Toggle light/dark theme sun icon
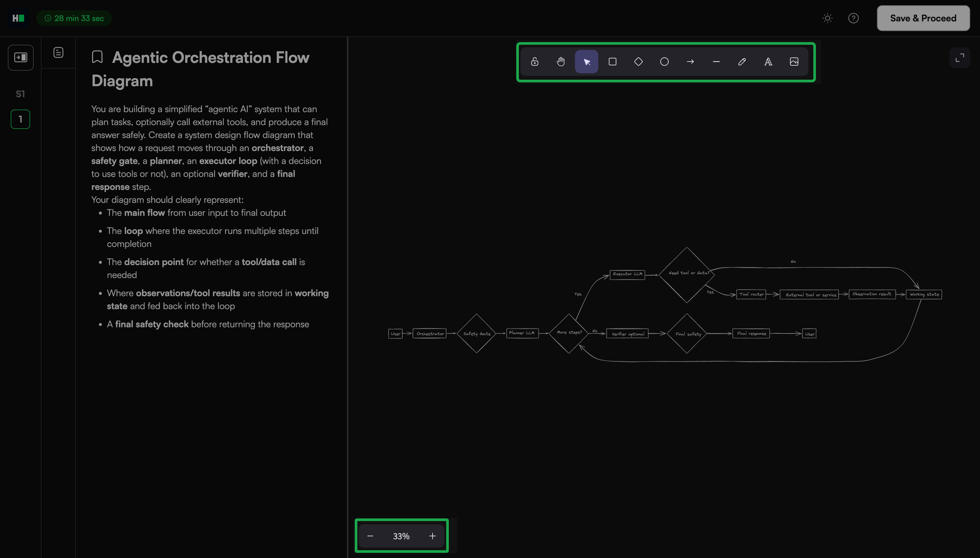The image size is (980, 558). coord(827,18)
